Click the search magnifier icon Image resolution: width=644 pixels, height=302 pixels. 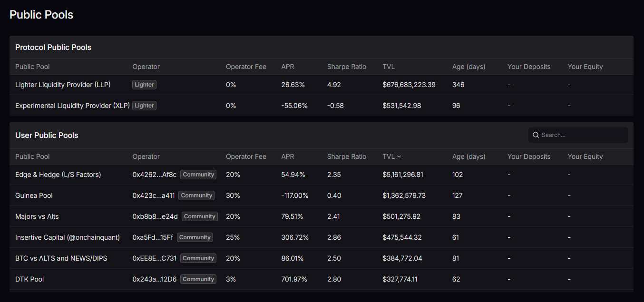[536, 135]
